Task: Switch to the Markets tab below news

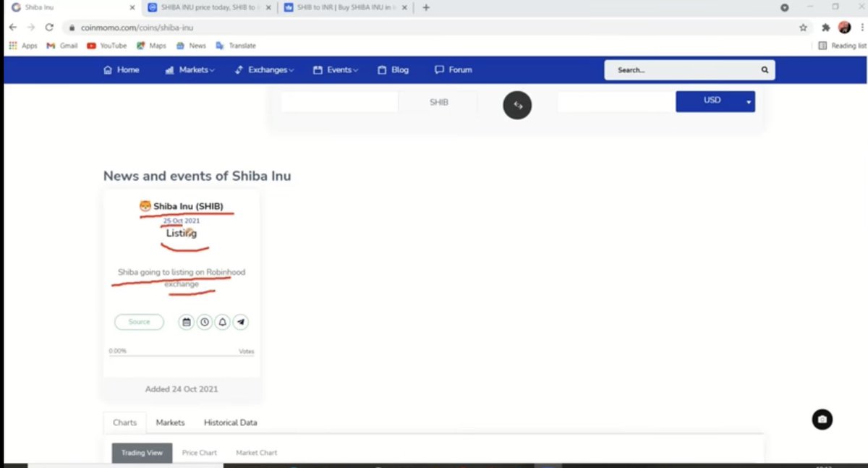Action: (x=170, y=422)
